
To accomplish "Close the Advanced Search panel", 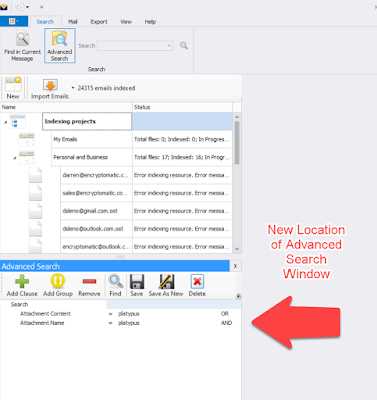I will 235,266.
